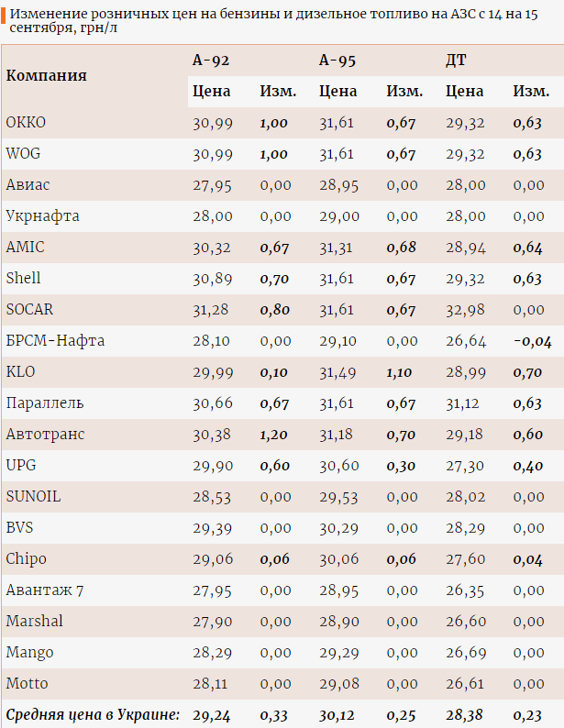The image size is (564, 728).
Task: Click SOCAR A-92 price 31,28
Action: coord(213,310)
